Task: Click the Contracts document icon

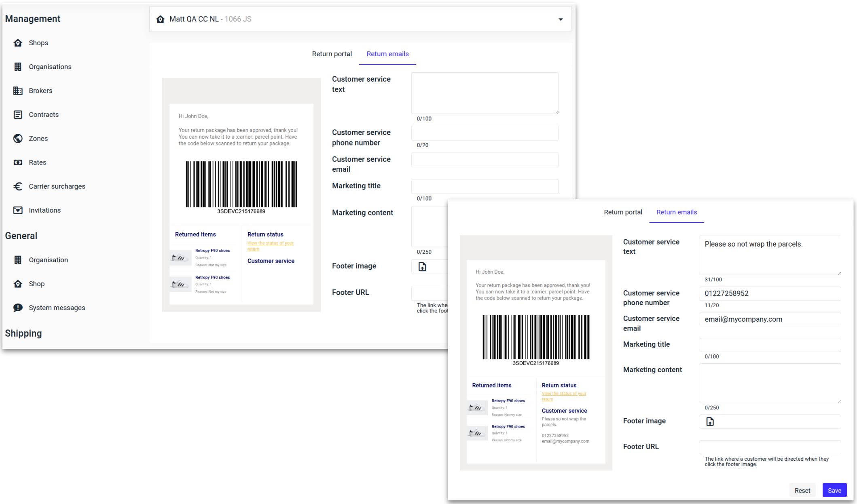Action: (18, 114)
